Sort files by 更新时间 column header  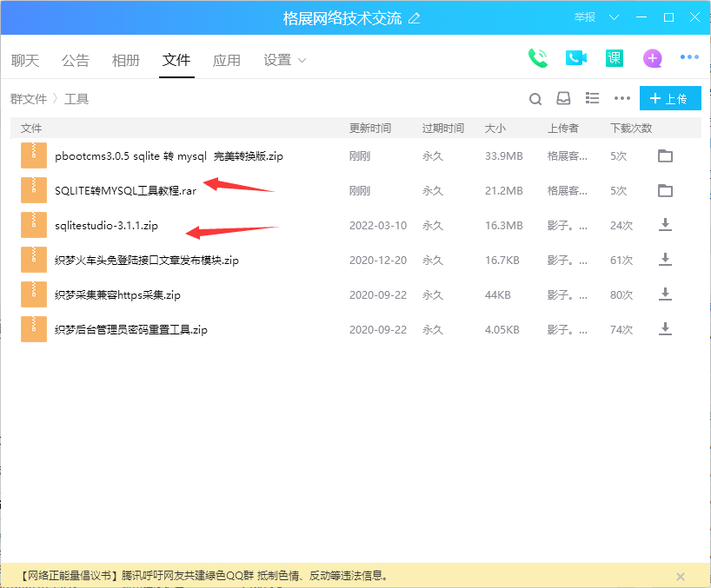pos(369,128)
